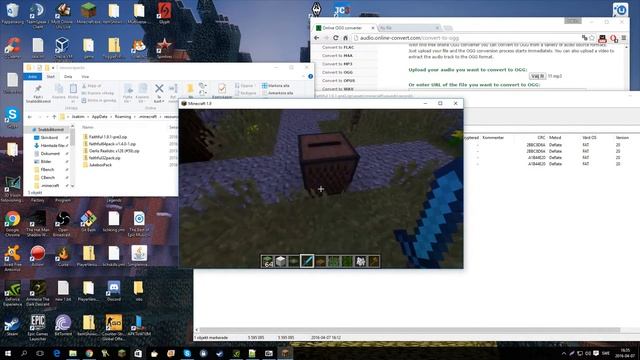The height and width of the screenshot is (360, 640).
Task: Open Chrome hamburger menu
Action: point(624,38)
